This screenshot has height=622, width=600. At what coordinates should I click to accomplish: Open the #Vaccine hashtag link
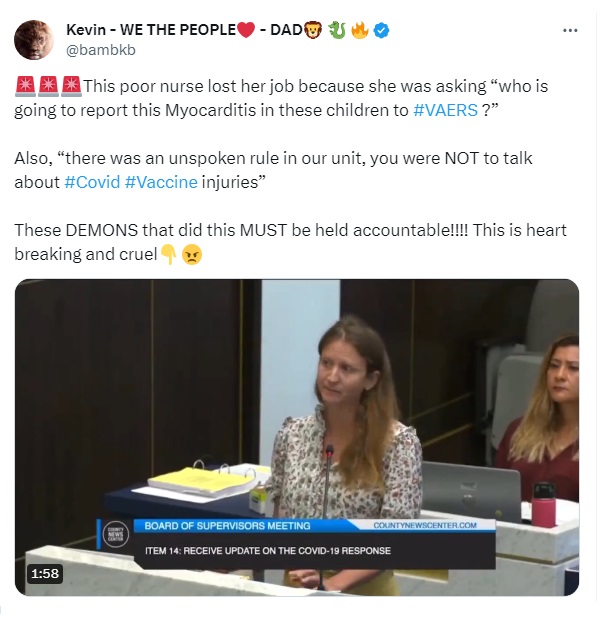[161, 182]
